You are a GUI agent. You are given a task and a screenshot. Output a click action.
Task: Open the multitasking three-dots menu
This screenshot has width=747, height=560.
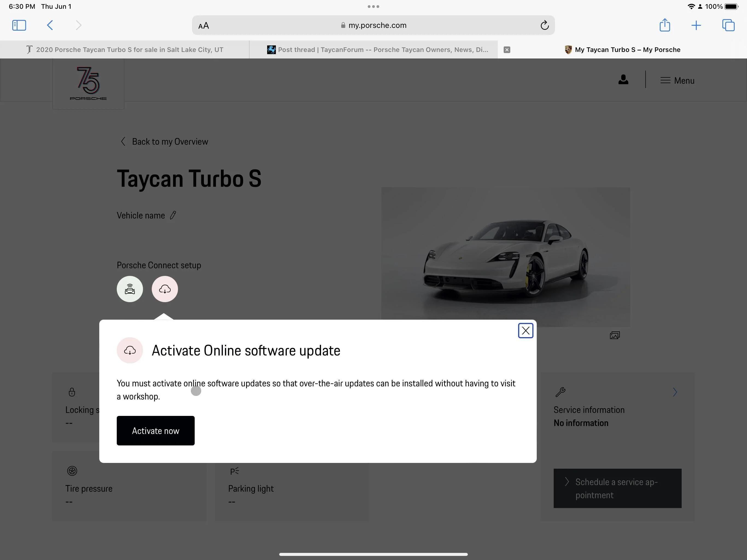pos(373,6)
